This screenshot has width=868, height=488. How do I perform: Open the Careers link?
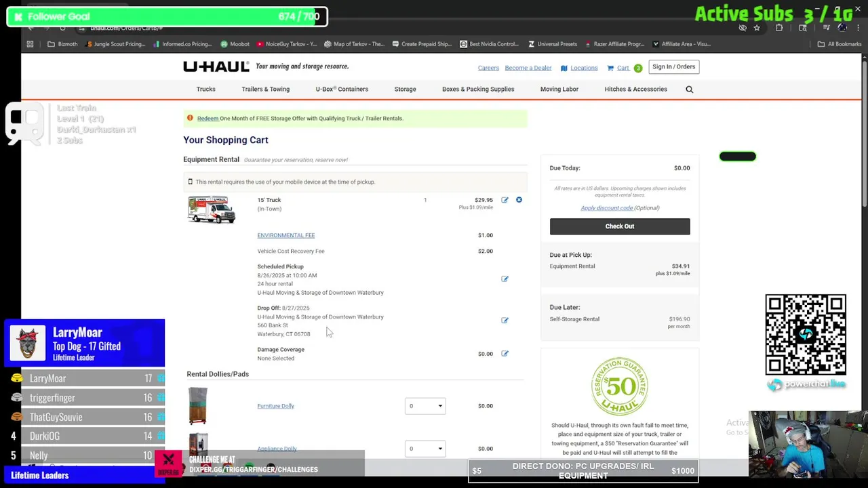[488, 68]
